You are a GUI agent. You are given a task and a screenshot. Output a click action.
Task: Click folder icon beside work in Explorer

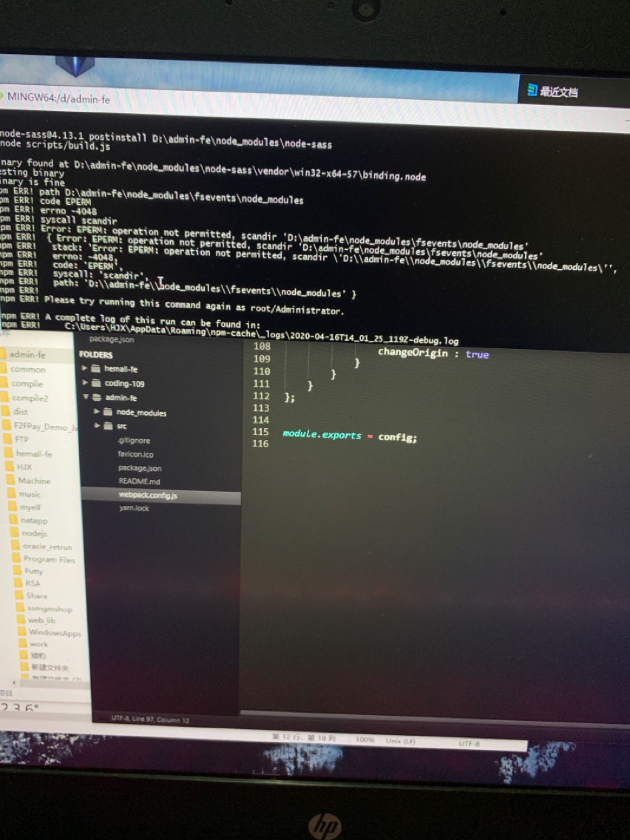click(x=23, y=643)
